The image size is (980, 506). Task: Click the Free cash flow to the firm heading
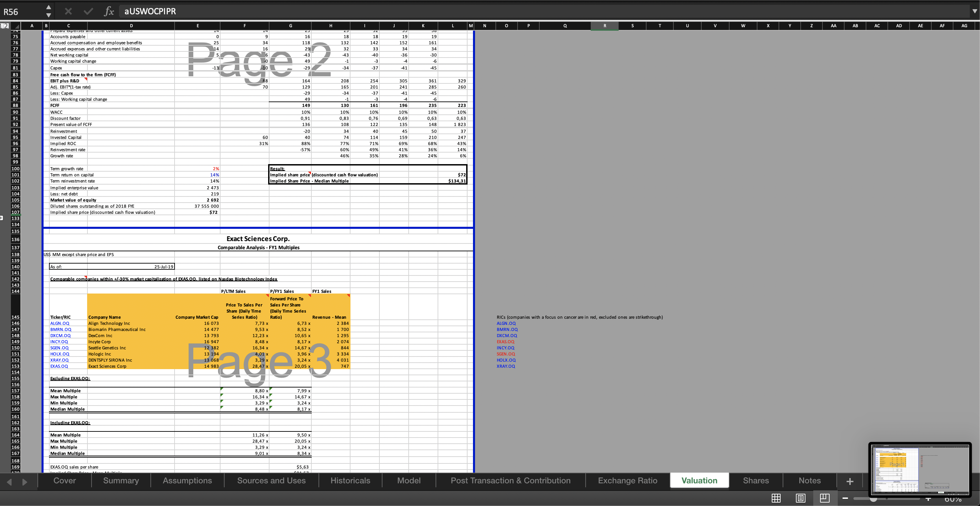pos(83,75)
